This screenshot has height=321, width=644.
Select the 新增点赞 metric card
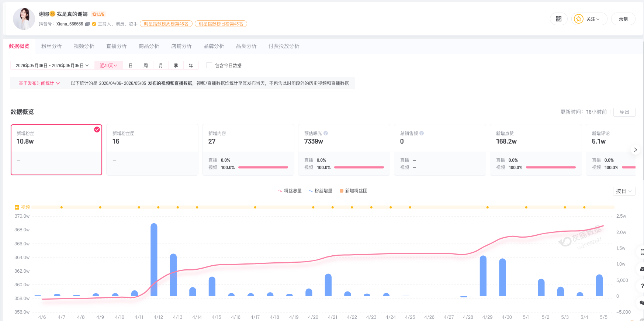[536, 150]
